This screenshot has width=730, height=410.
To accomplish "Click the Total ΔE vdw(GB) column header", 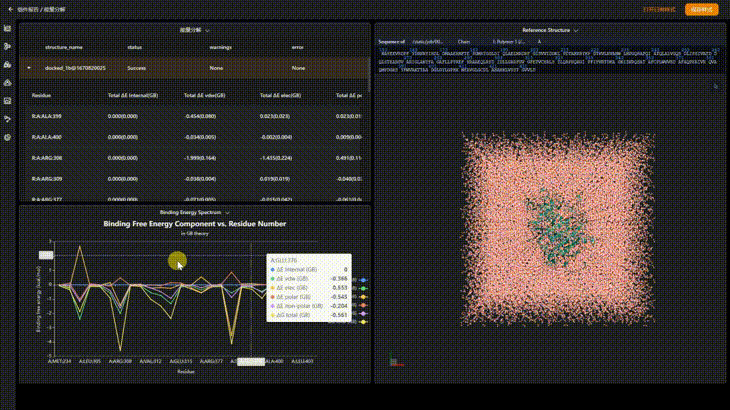I will (x=205, y=95).
